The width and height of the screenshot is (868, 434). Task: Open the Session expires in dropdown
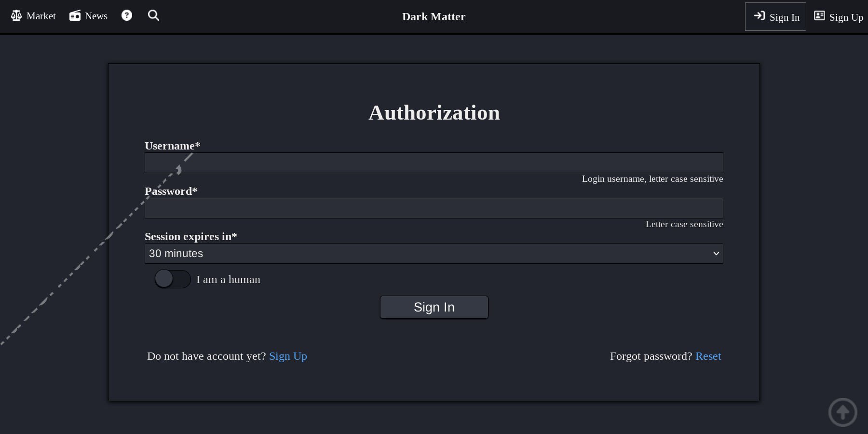click(434, 253)
